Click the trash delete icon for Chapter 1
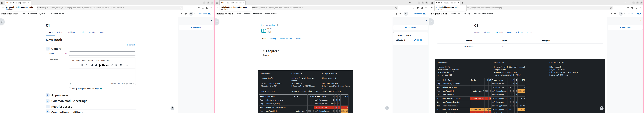This screenshot has width=644, height=113. (x=418, y=40)
